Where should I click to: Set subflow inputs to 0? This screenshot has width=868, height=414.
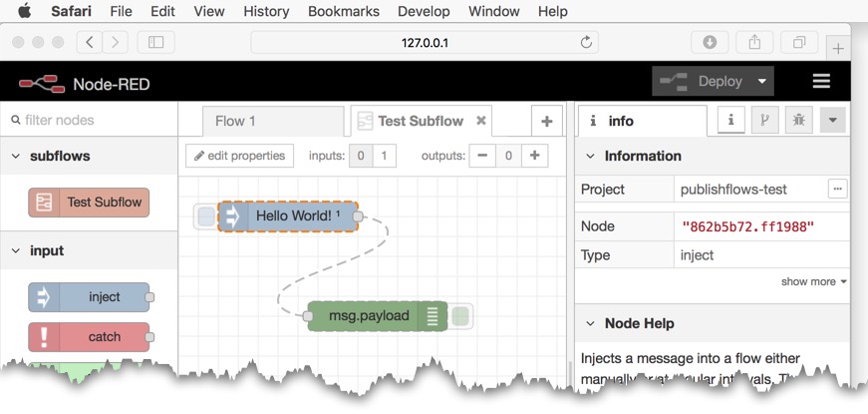[x=361, y=156]
